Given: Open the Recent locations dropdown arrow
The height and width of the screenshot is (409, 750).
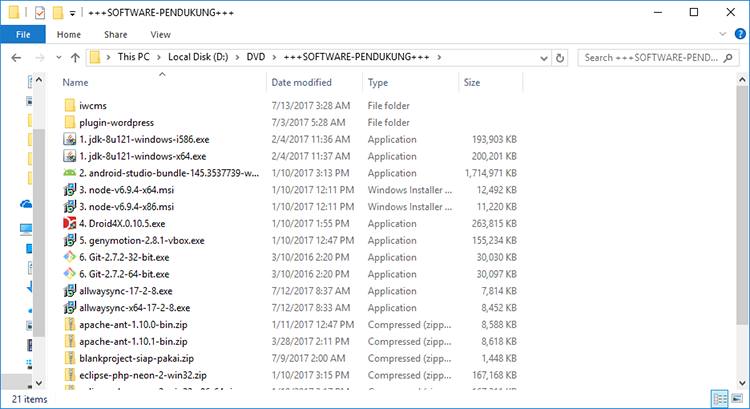Looking at the screenshot, I should [58, 57].
